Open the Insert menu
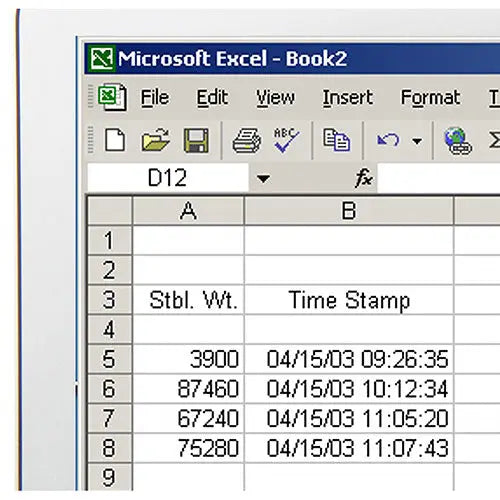 pyautogui.click(x=348, y=97)
